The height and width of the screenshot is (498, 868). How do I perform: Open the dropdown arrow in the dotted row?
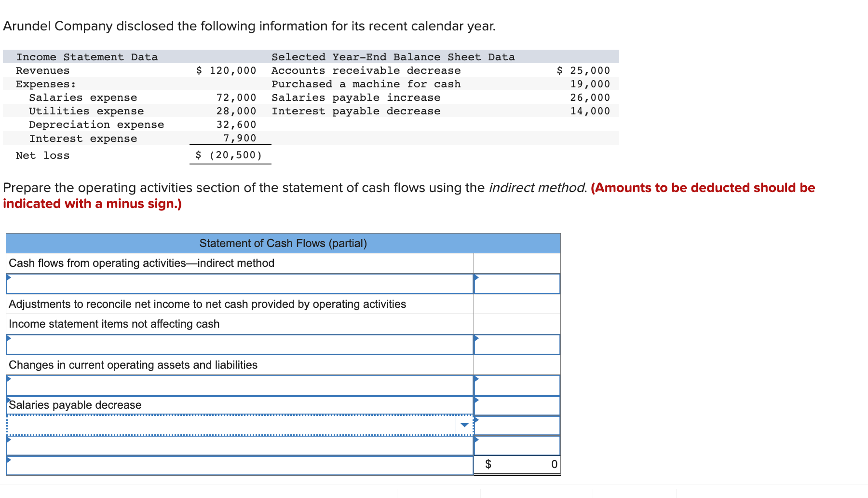coord(464,425)
